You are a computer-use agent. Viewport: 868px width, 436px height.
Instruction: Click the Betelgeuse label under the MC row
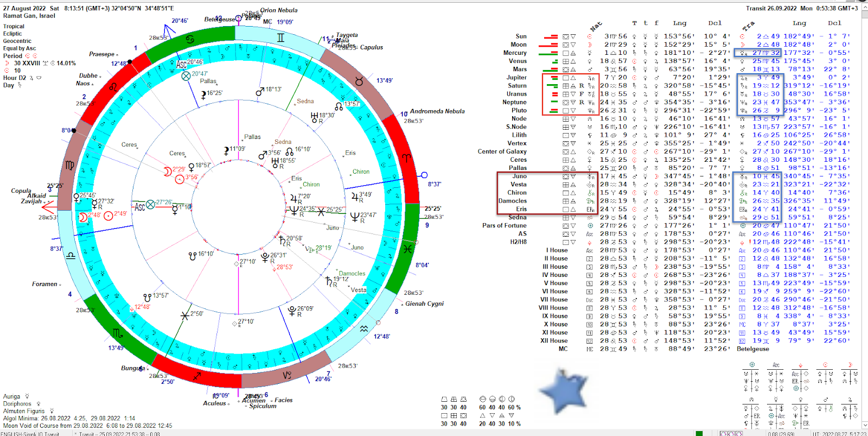pyautogui.click(x=753, y=349)
